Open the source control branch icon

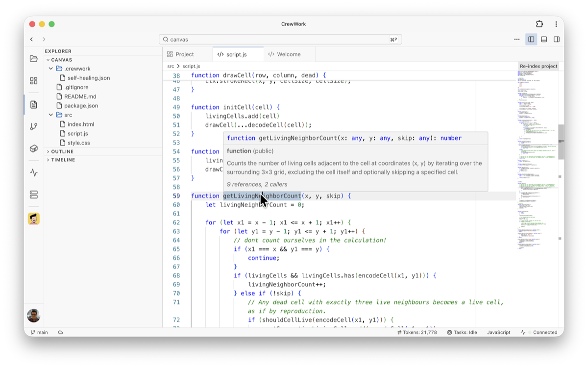tap(33, 126)
